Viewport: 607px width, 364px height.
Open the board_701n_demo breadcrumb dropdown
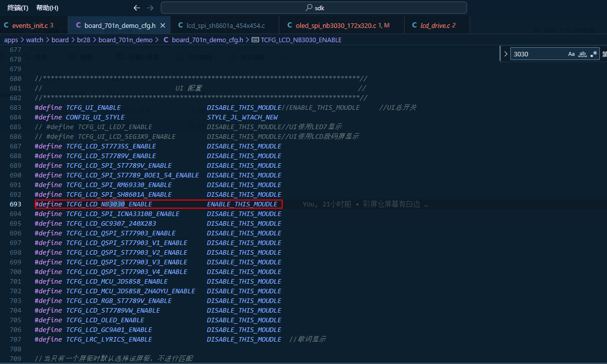click(x=126, y=40)
